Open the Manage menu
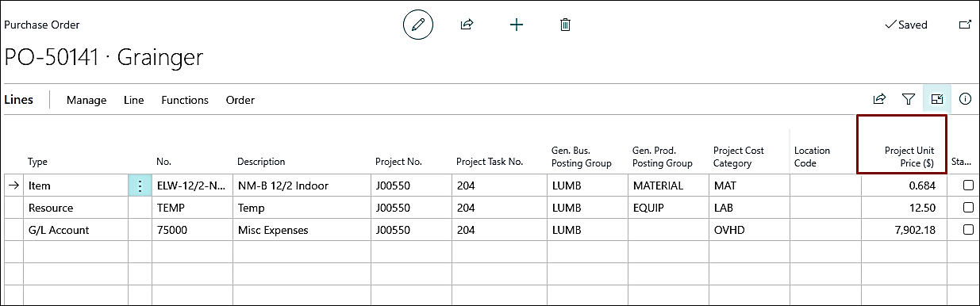The width and height of the screenshot is (980, 306). point(86,100)
